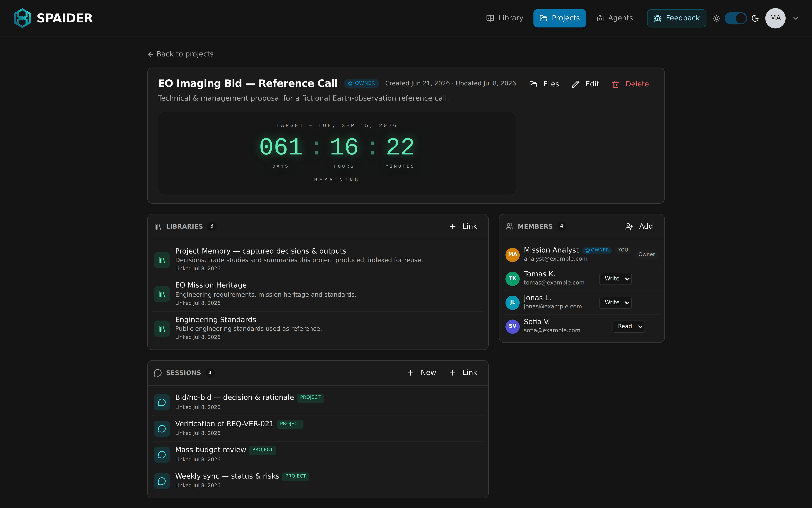Go to the Agents nav item
This screenshot has height=508, width=812.
pos(615,18)
